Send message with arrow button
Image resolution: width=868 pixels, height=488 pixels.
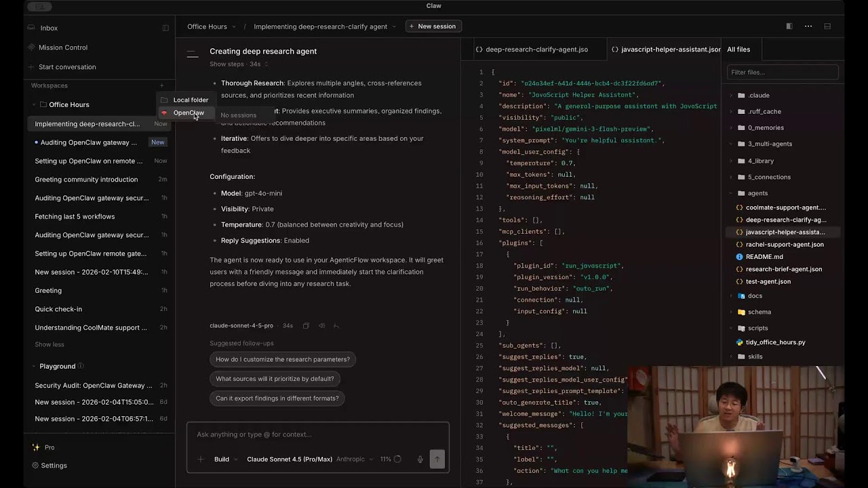coord(437,459)
